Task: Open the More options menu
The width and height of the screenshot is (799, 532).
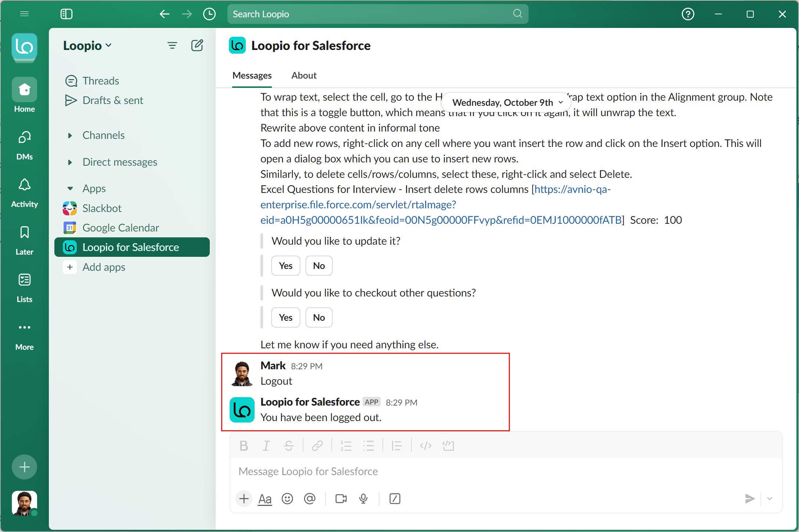Action: (24, 336)
